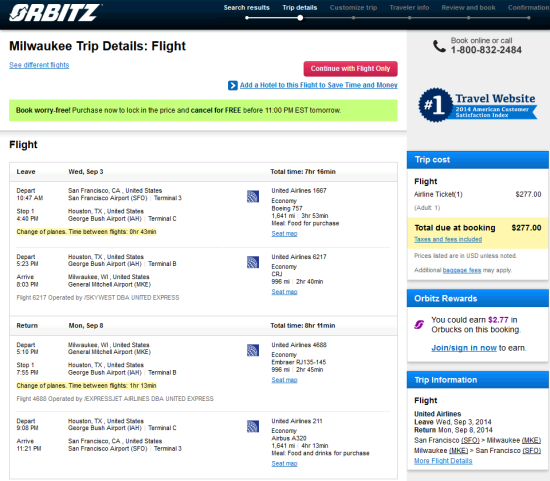Select the Trip details step
The width and height of the screenshot is (550, 481).
pos(300,8)
